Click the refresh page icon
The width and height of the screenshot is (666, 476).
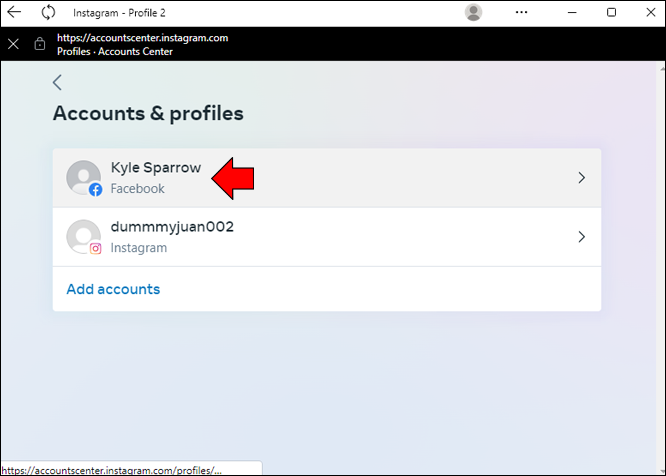click(x=48, y=12)
